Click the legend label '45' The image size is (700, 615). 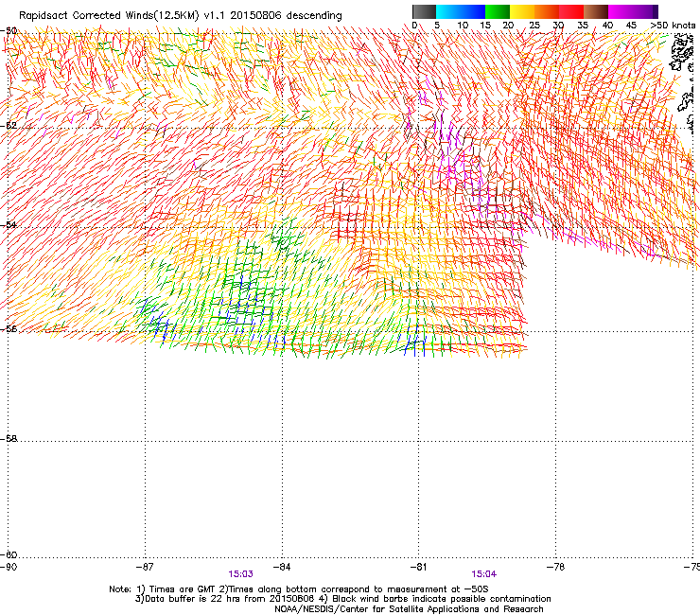(631, 26)
